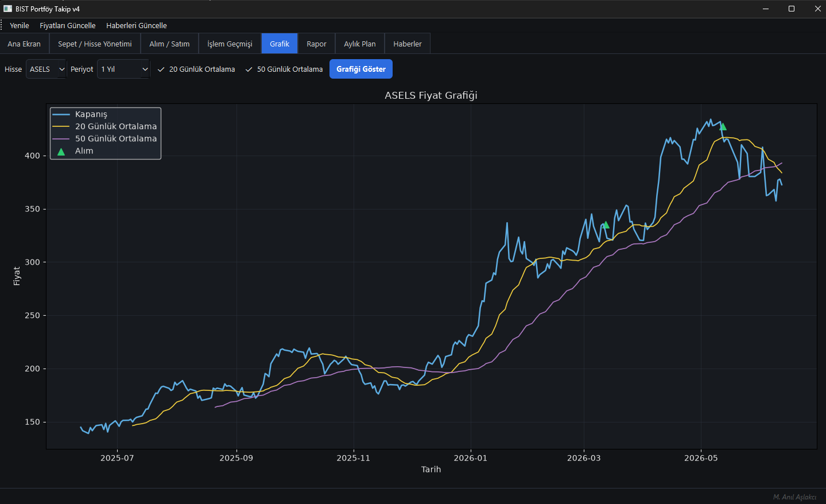Toggle 50 Günlük Ortalama checkbox
The height and width of the screenshot is (504, 826).
(x=284, y=69)
